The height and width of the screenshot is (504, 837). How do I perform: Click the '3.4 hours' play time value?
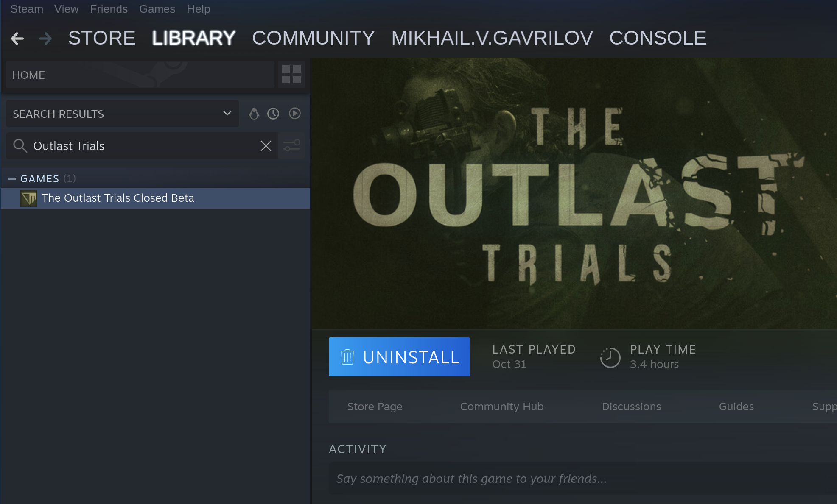point(655,365)
